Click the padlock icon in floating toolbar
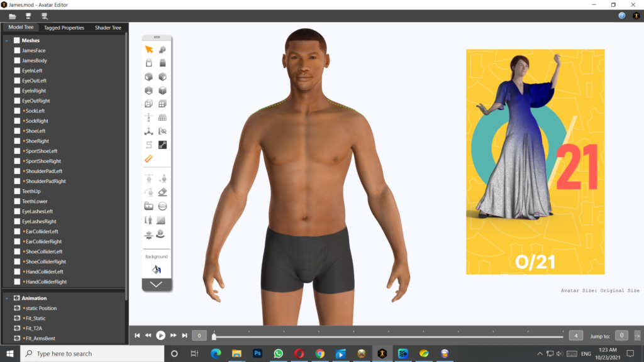The width and height of the screenshot is (644, 362). 149,63
